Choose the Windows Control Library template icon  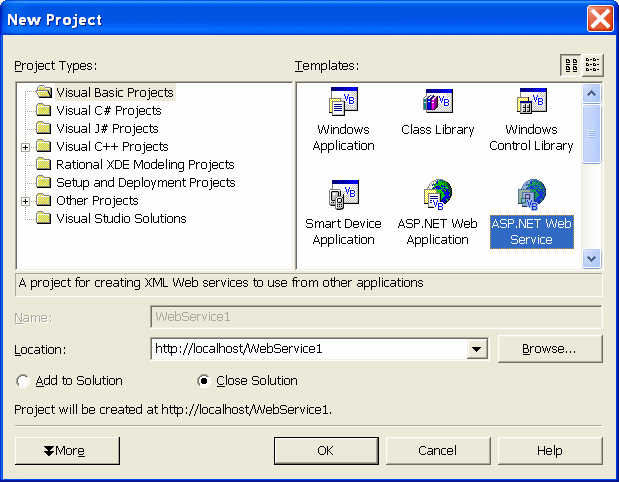[x=531, y=101]
